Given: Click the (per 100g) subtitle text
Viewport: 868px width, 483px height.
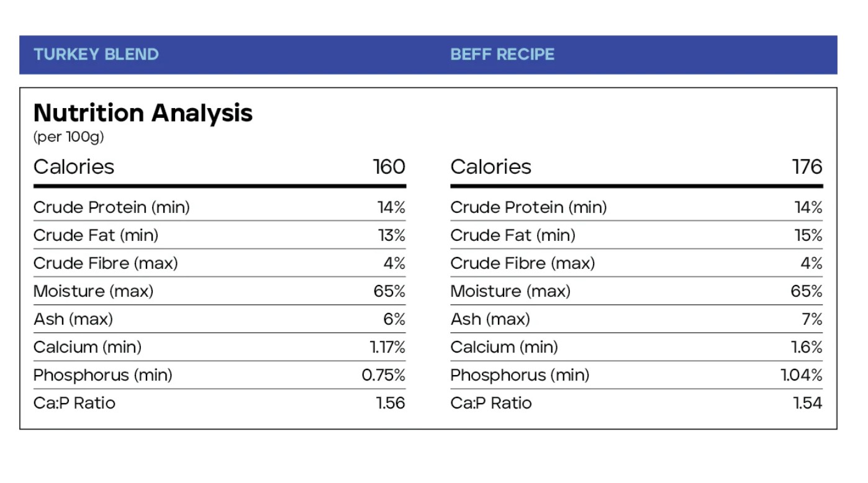Looking at the screenshot, I should (x=69, y=137).
